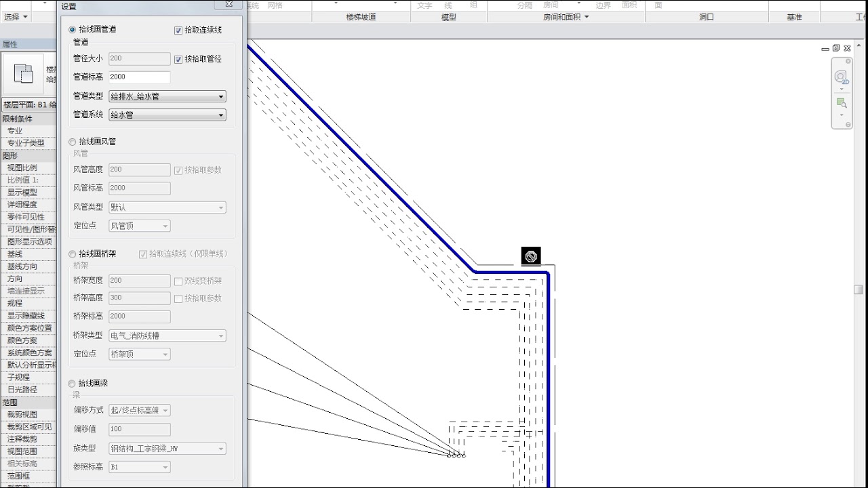This screenshot has width=868, height=488.
Task: Open the 楼层平面: B1 instance selector
Action: point(29,105)
